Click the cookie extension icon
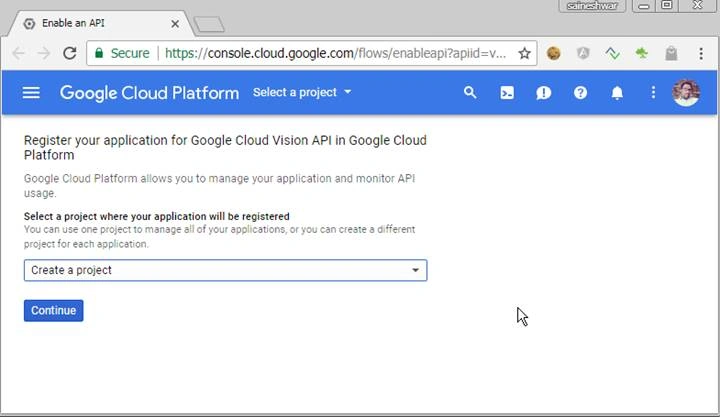The width and height of the screenshot is (720, 417). (x=553, y=53)
